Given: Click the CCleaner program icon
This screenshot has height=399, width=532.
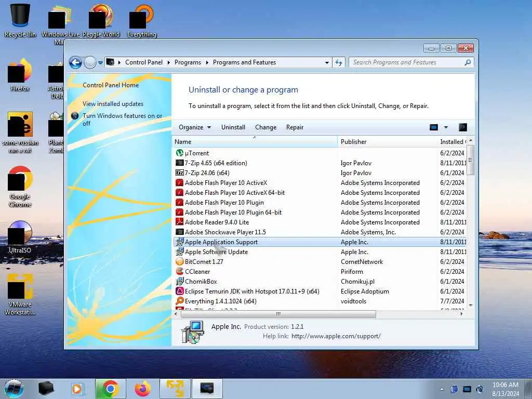Looking at the screenshot, I should click(179, 271).
